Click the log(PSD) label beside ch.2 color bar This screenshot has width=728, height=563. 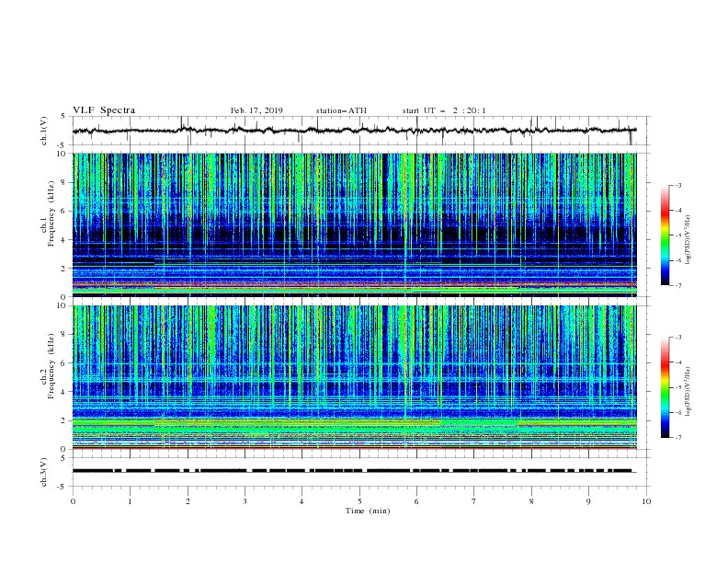coord(688,392)
